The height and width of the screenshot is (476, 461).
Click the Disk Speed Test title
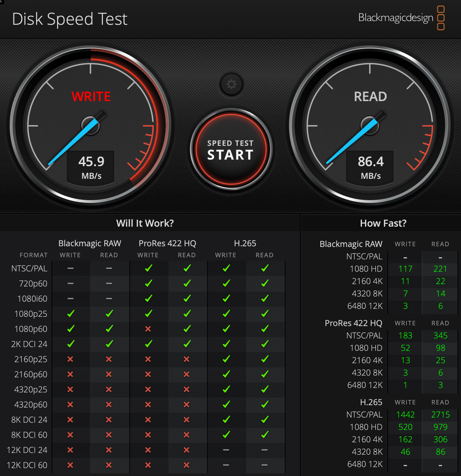[x=70, y=19]
